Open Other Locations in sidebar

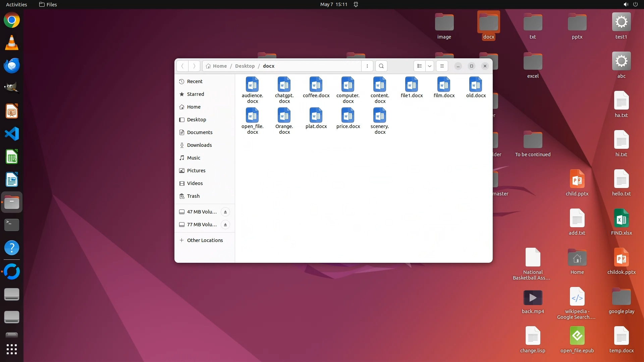[205, 240]
